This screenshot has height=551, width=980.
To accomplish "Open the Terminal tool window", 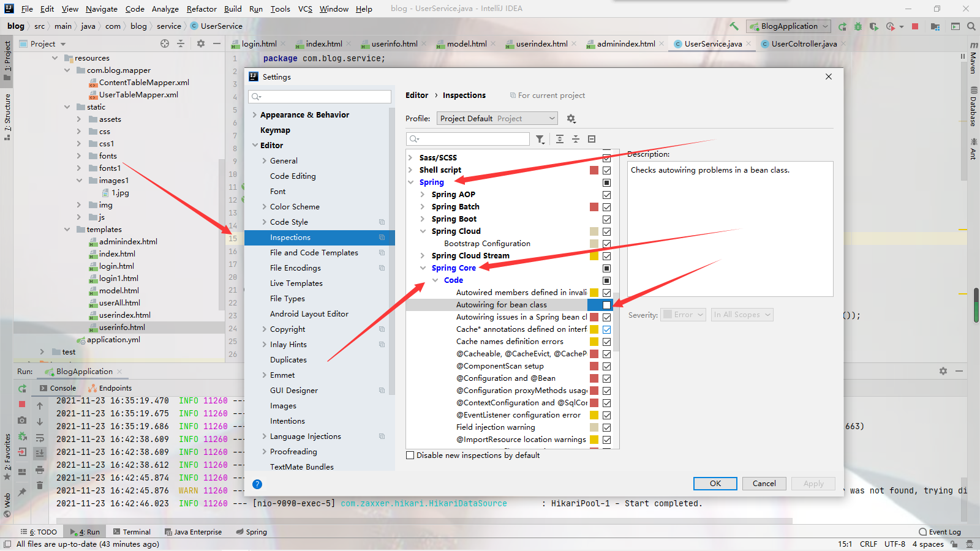I will click(132, 532).
